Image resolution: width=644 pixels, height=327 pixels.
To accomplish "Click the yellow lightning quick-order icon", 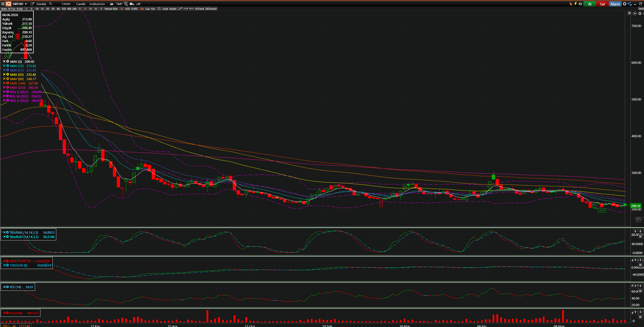I will point(575,4).
